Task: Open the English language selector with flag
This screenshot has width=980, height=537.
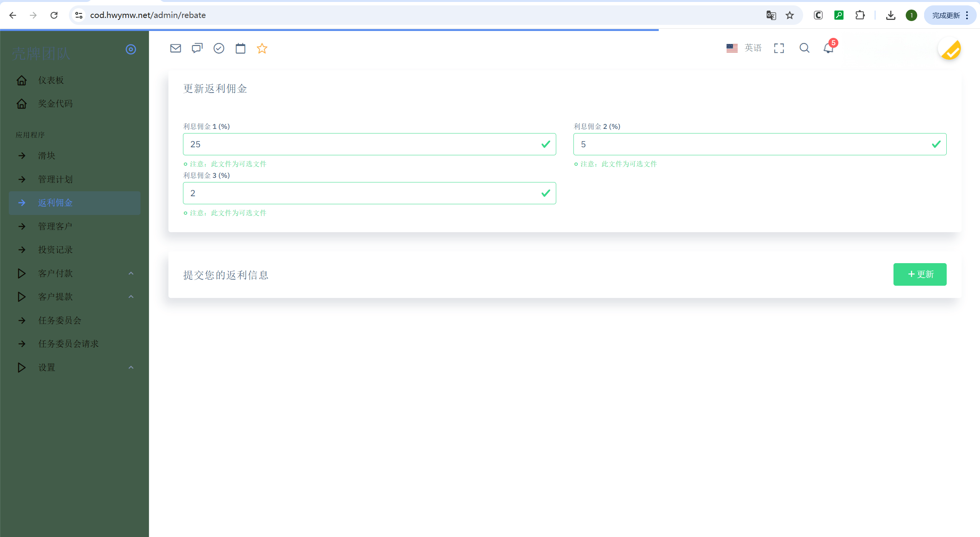Action: [744, 48]
